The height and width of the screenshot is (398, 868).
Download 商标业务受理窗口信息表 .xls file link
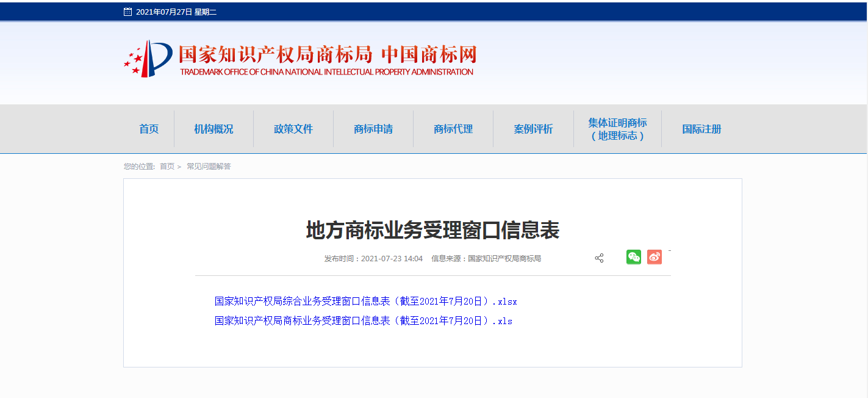coord(364,320)
